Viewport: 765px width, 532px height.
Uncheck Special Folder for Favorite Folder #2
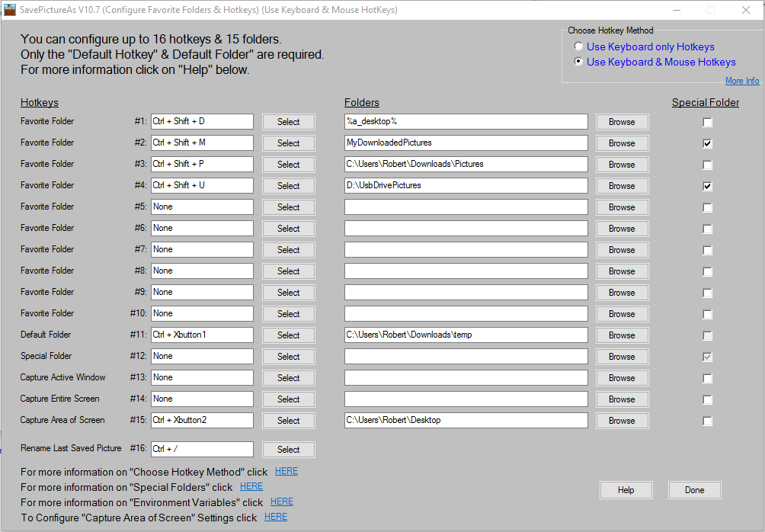[707, 143]
